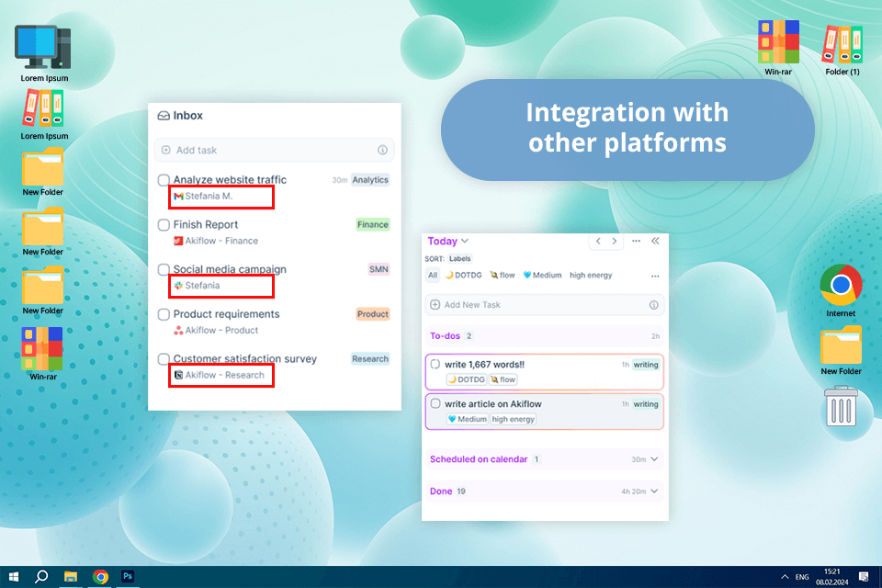Viewport: 882px width, 588px height.
Task: Check off Product requirements task
Action: pos(164,314)
